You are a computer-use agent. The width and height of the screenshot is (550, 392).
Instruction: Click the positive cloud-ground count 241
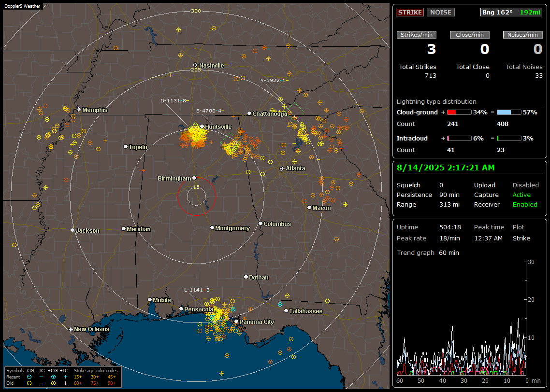tap(452, 124)
